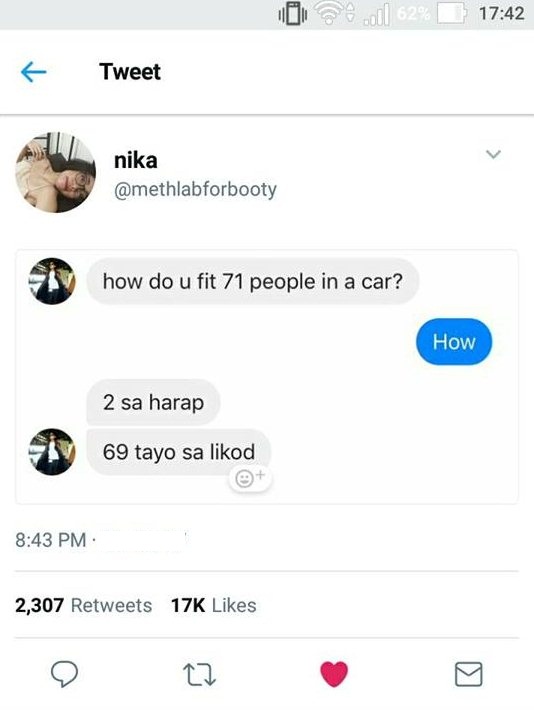Add reaction with smiley plus icon

250,478
